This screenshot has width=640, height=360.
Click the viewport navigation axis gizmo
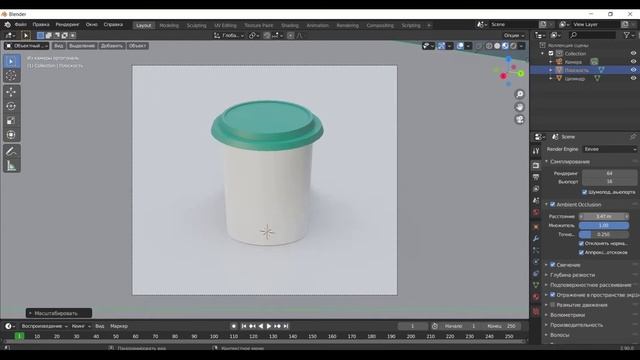click(509, 72)
